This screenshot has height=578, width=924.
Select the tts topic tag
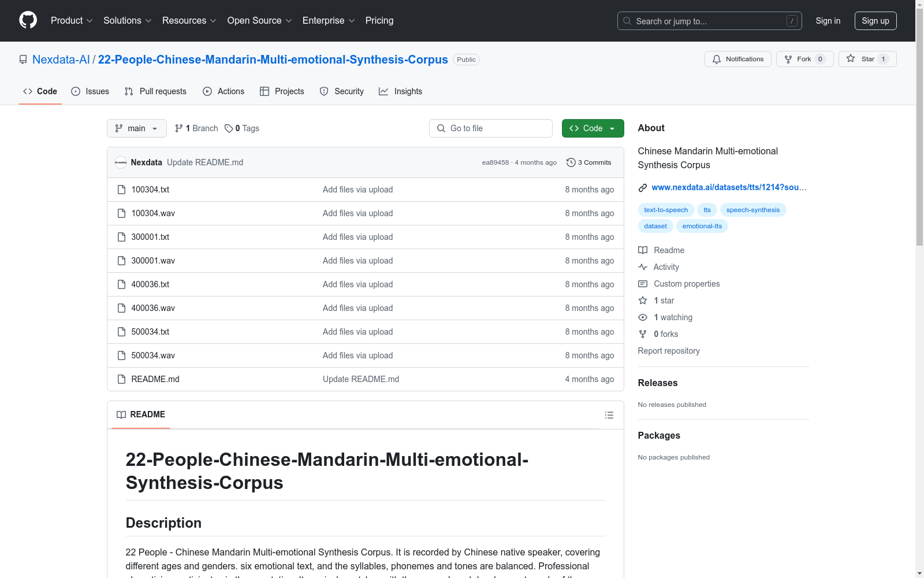[x=707, y=210]
